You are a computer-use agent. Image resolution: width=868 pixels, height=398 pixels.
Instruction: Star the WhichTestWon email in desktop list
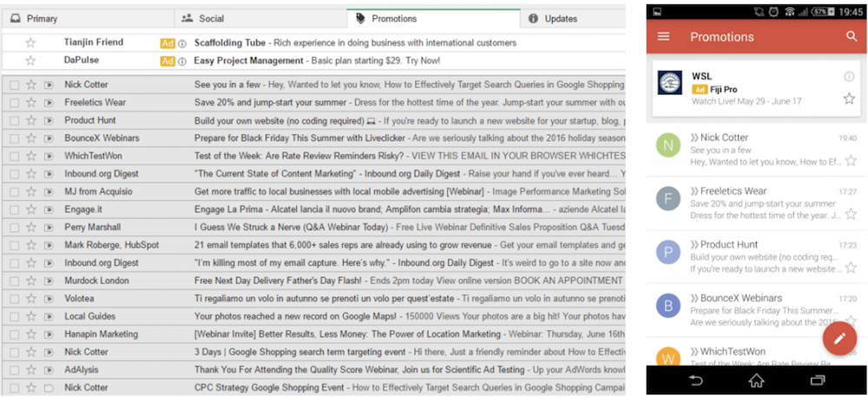[31, 156]
